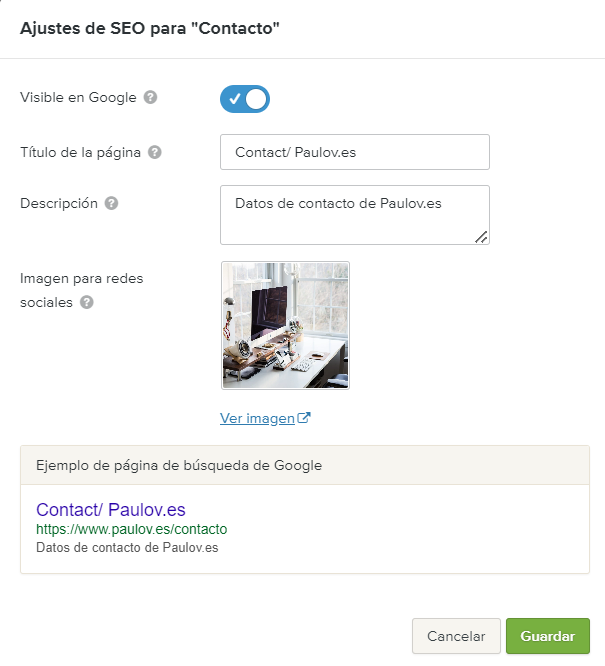605x666 pixels.
Task: Open the Ver imagen link
Action: (x=257, y=418)
